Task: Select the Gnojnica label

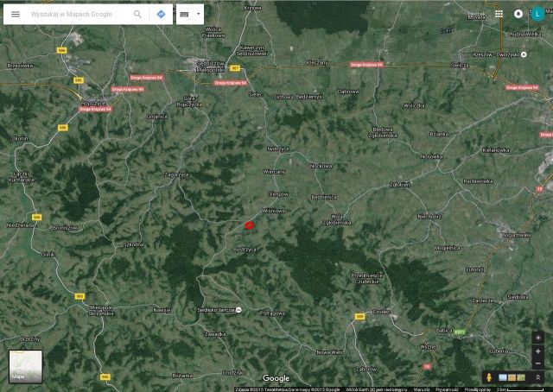Action: click(x=156, y=117)
